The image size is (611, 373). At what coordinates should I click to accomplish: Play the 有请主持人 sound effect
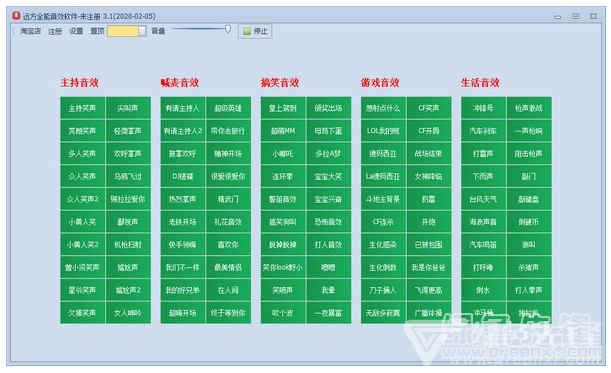(182, 108)
